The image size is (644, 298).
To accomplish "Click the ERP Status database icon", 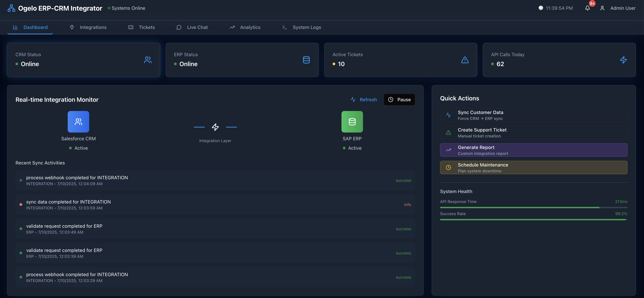I will (306, 60).
